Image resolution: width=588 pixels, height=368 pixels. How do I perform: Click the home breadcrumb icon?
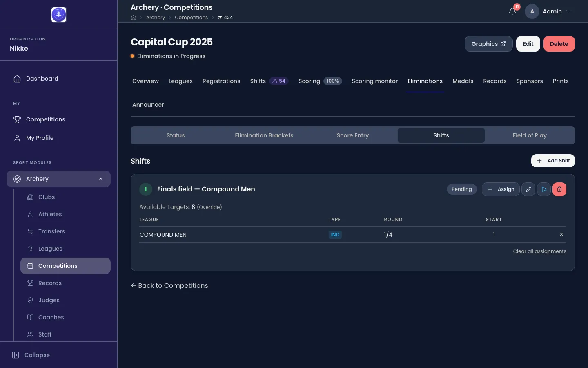point(134,18)
